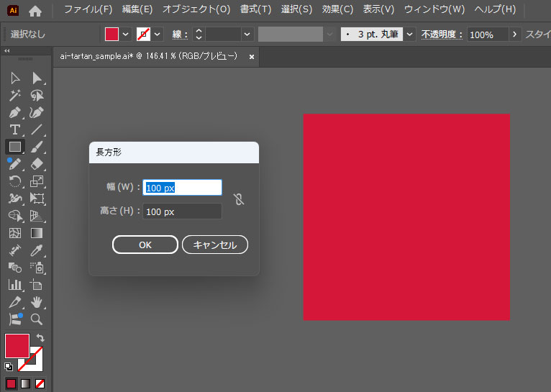Open stroke weight dropdown arrow
Screen dimensions: 551x392
247,35
